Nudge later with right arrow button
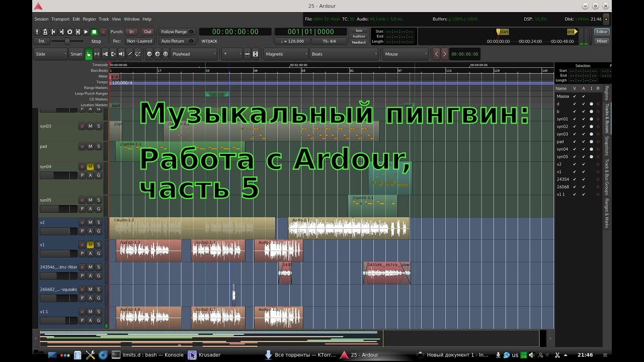This screenshot has width=644, height=362. [x=444, y=54]
